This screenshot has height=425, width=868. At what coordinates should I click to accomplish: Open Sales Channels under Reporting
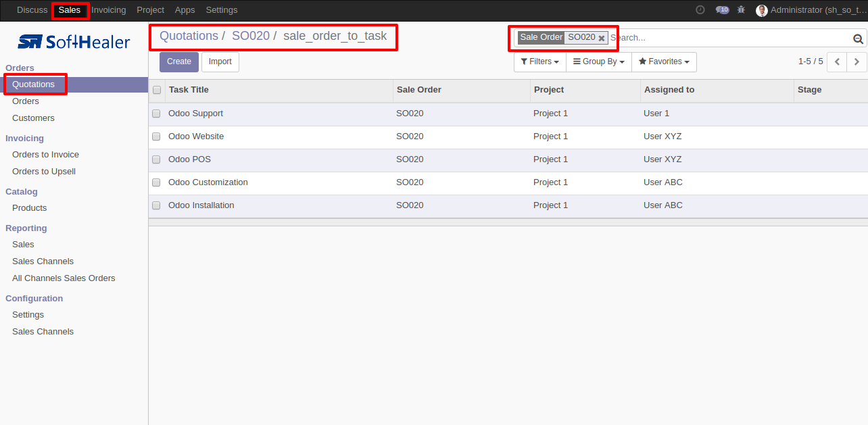tap(43, 261)
